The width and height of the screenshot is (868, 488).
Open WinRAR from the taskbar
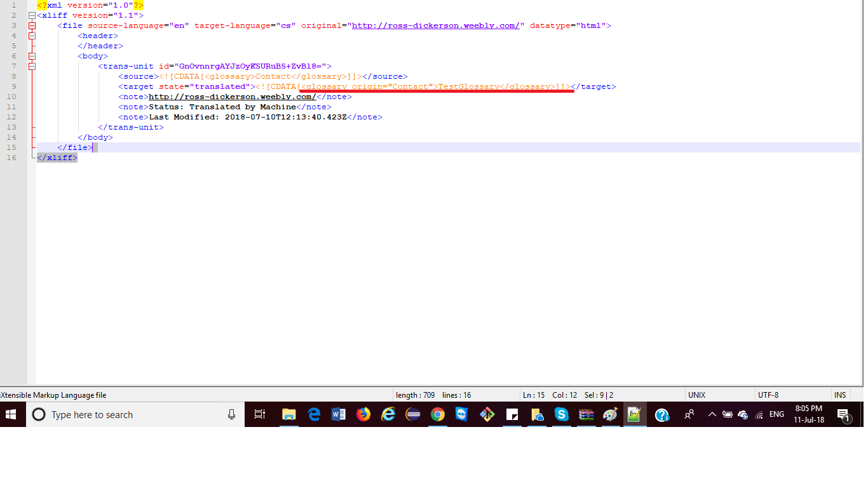[x=585, y=415]
